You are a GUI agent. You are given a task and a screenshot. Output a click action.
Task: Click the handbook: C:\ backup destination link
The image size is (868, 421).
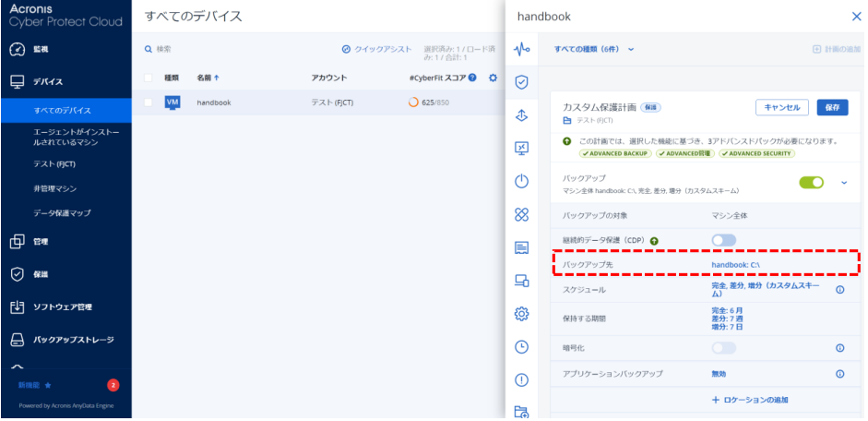735,265
